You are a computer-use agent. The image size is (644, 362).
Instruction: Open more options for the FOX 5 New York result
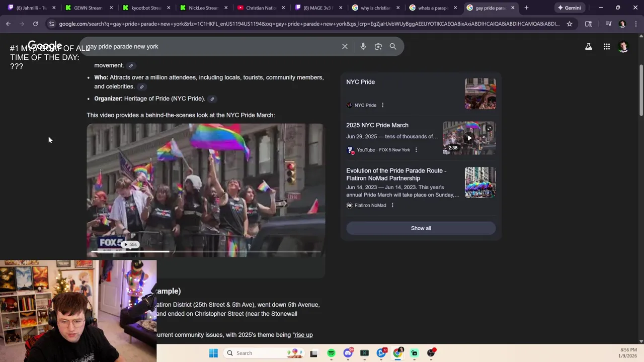[x=416, y=150]
